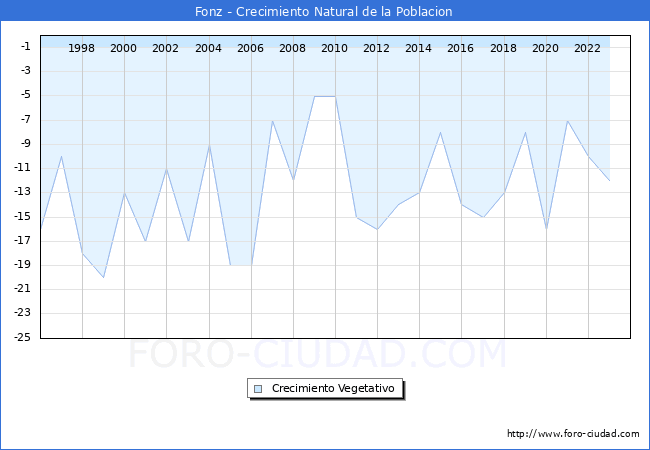Select the 1998 x-axis year label
The image size is (650, 450).
tap(81, 48)
